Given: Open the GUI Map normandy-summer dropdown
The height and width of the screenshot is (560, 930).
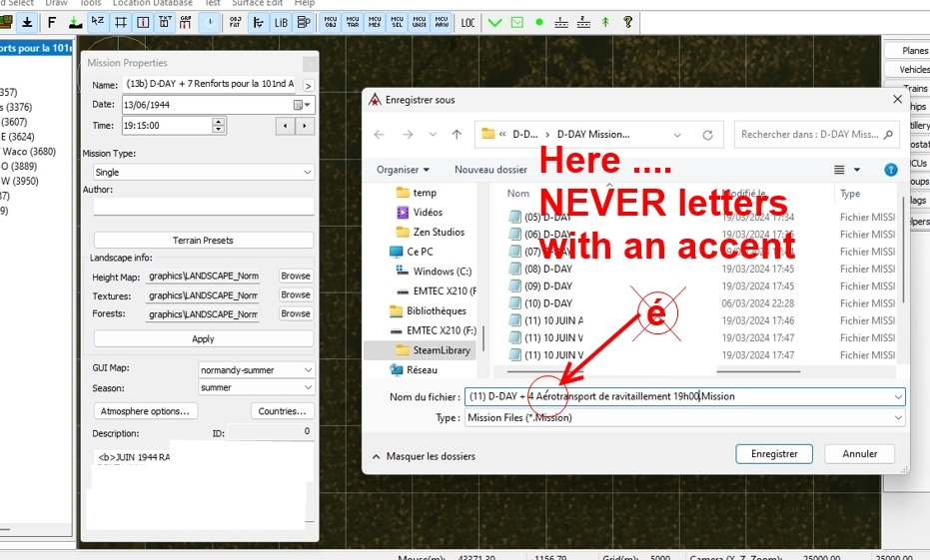Looking at the screenshot, I should pyautogui.click(x=308, y=369).
